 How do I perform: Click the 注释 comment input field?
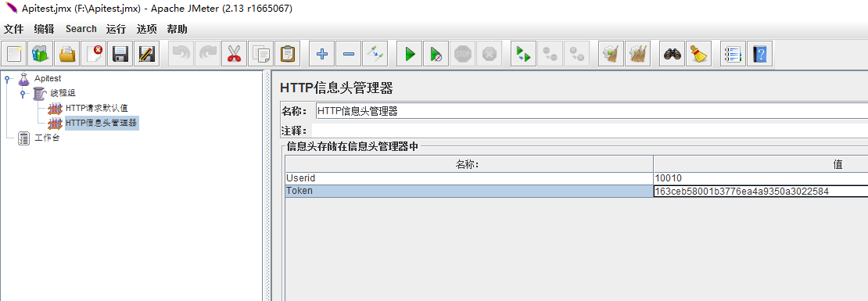click(x=590, y=131)
